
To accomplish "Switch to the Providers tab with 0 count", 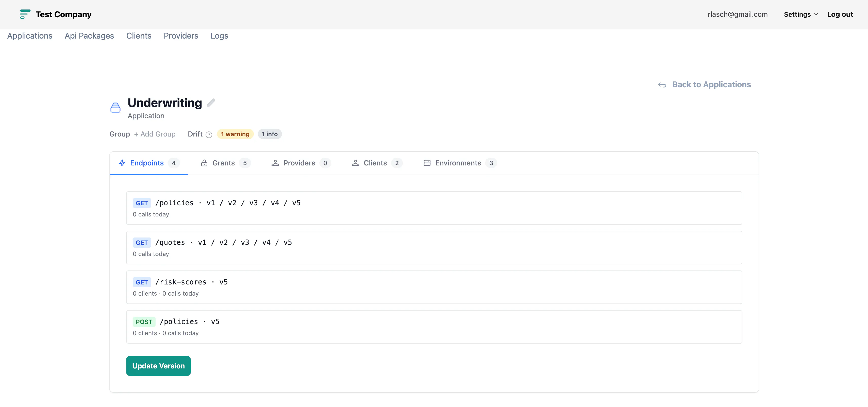I will (x=301, y=163).
